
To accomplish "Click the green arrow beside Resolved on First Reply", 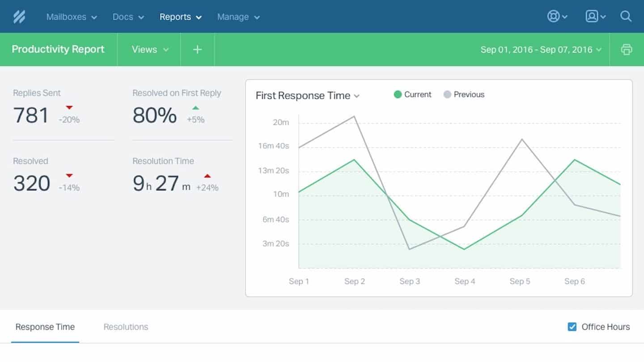I will click(x=195, y=108).
